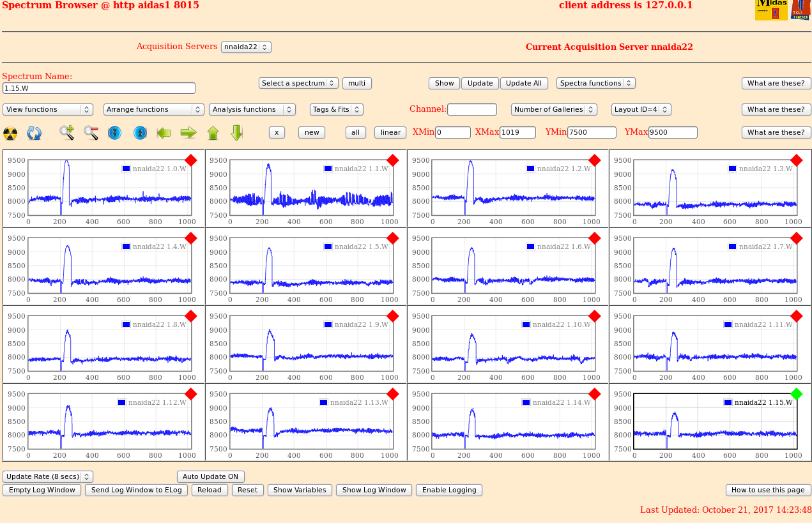Expand View functions dropdown
812x523 pixels.
click(48, 109)
